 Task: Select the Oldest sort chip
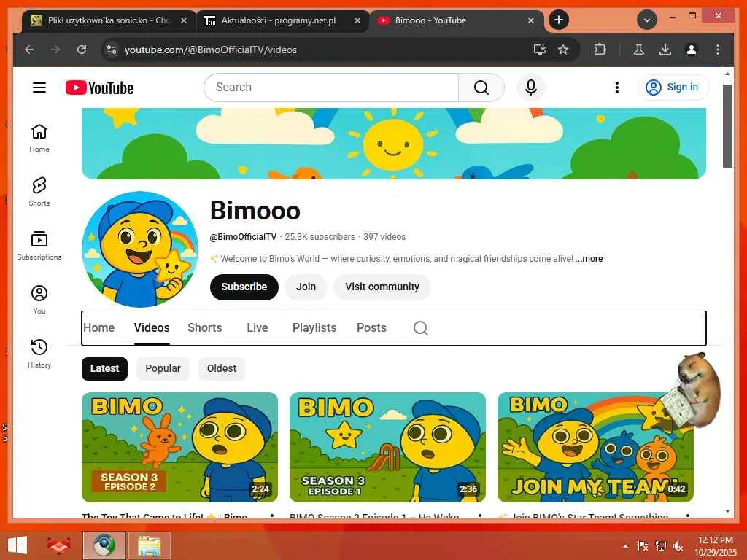[222, 368]
